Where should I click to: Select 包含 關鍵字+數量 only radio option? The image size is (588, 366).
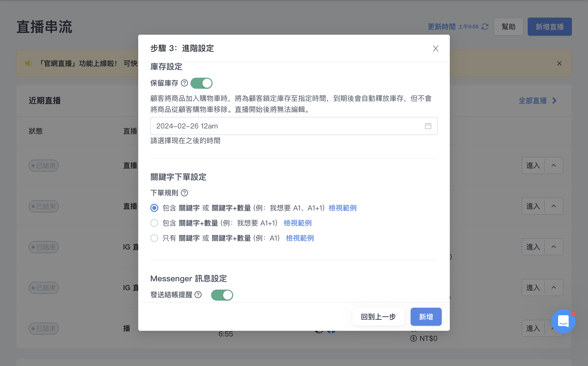[154, 223]
